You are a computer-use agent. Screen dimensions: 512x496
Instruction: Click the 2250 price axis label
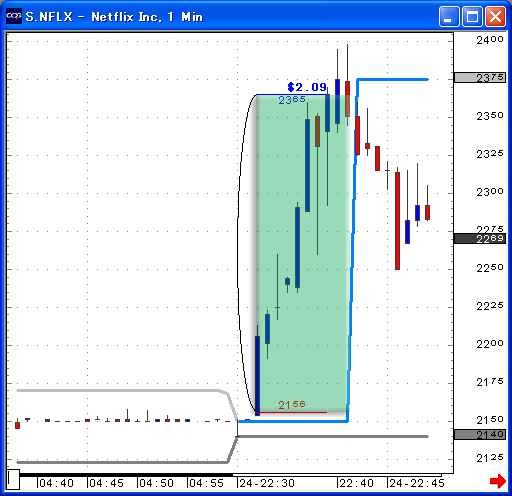490,268
